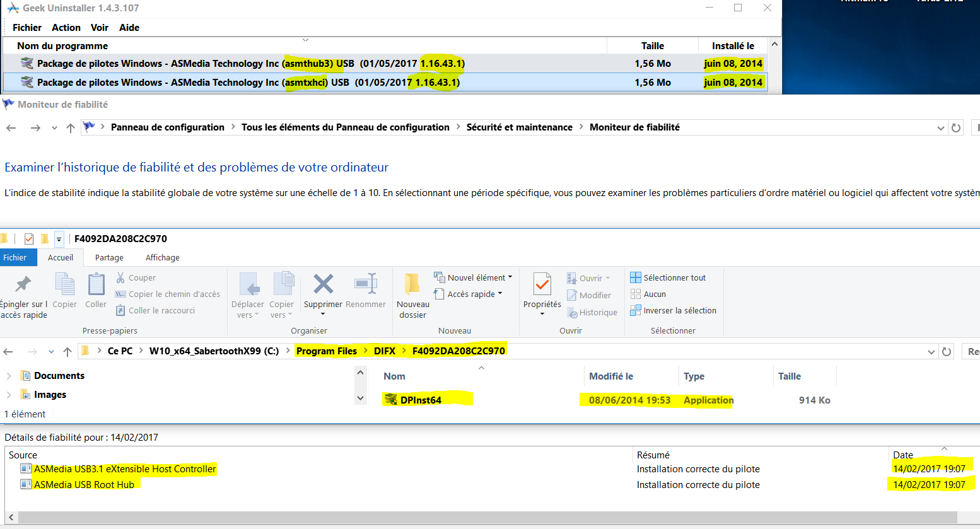Click scroll up arrow in Geek Uninstaller list
980x529 pixels.
pos(775,45)
